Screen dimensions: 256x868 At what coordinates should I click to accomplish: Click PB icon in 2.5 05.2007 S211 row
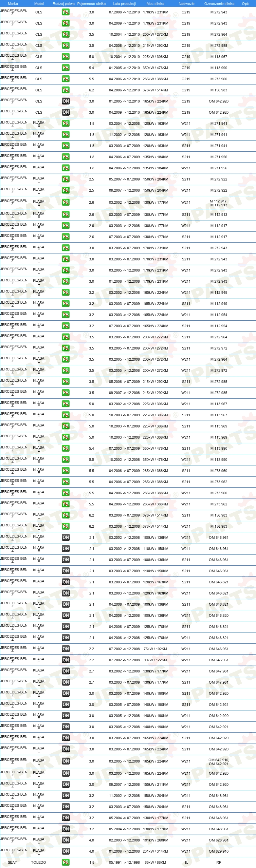click(66, 179)
